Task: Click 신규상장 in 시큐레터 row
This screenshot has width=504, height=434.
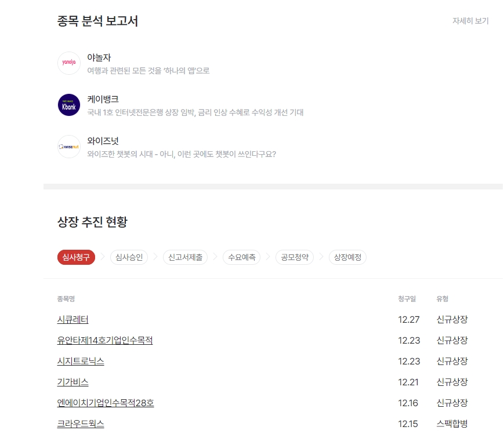Action: click(452, 320)
